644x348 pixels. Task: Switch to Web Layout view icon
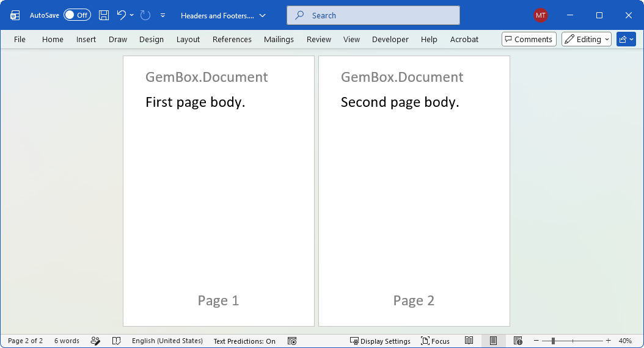tap(518, 341)
